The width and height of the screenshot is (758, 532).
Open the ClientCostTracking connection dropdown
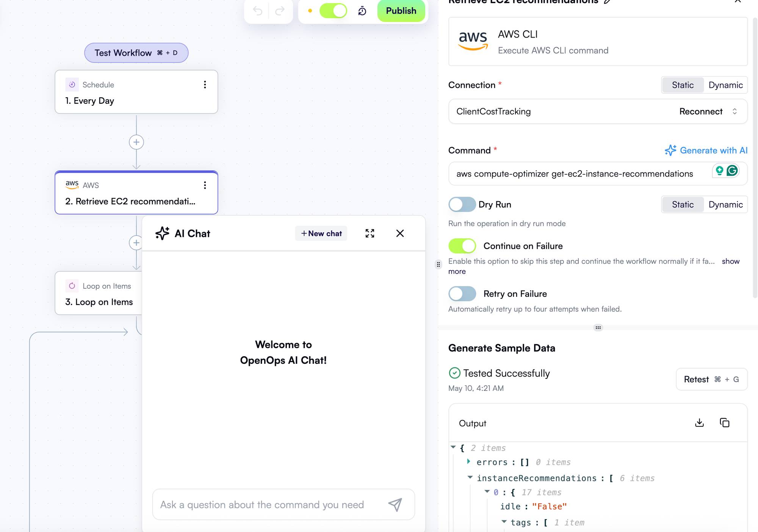click(598, 111)
